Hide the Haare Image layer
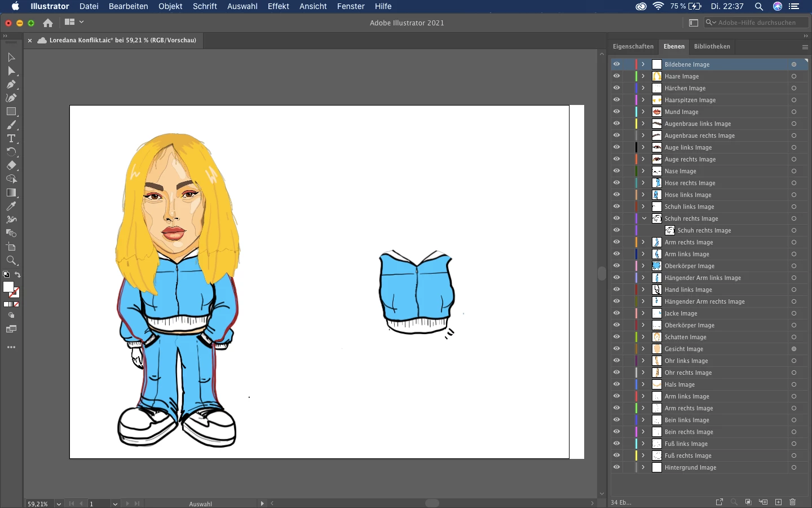Viewport: 812px width, 508px height. (x=616, y=76)
